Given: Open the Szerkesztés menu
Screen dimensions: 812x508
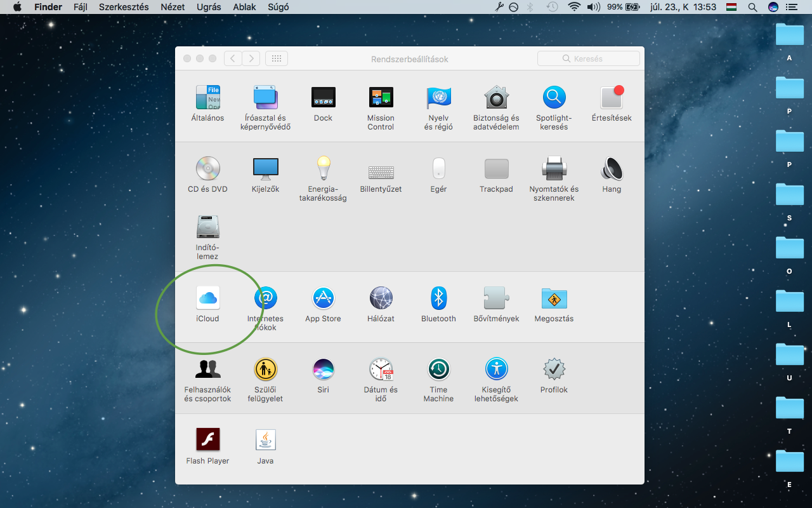Looking at the screenshot, I should point(124,7).
